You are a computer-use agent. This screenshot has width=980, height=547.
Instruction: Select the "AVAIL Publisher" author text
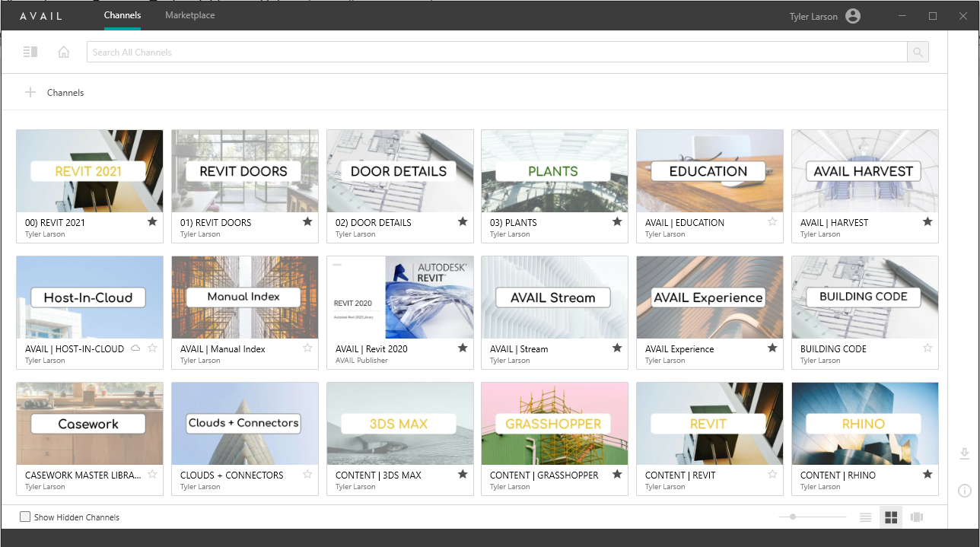pos(361,361)
